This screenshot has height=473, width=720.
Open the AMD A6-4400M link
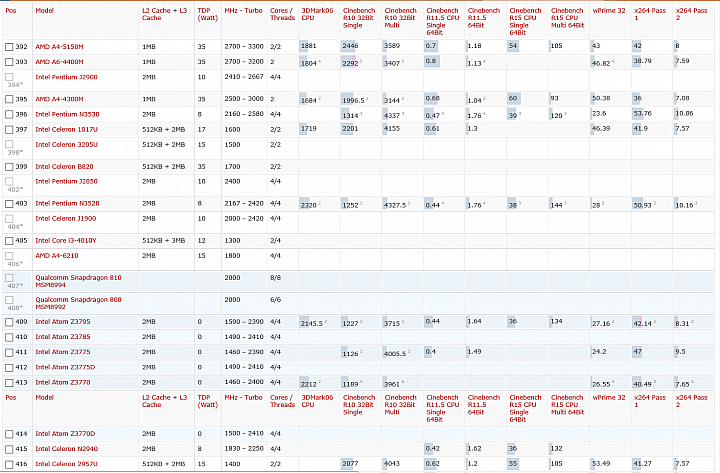click(59, 62)
